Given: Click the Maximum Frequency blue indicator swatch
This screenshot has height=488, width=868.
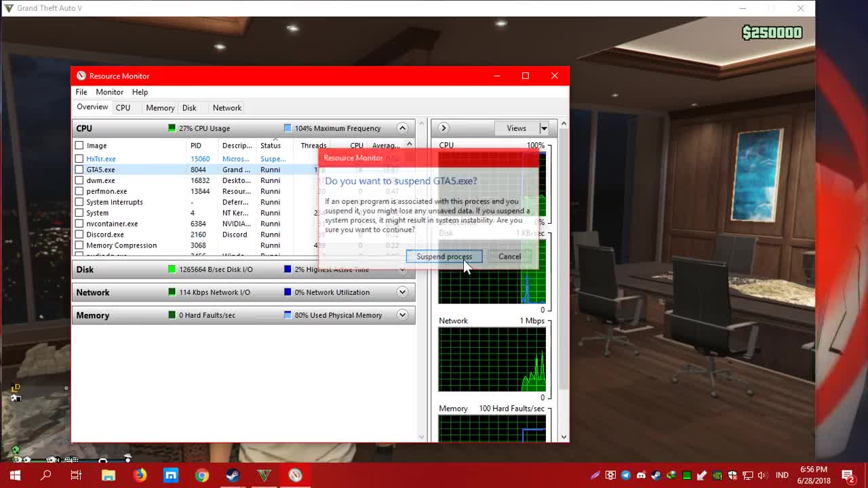Looking at the screenshot, I should [288, 128].
